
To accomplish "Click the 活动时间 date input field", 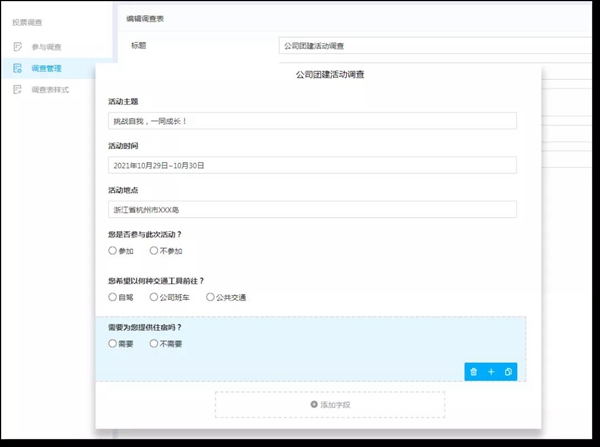I will [312, 165].
